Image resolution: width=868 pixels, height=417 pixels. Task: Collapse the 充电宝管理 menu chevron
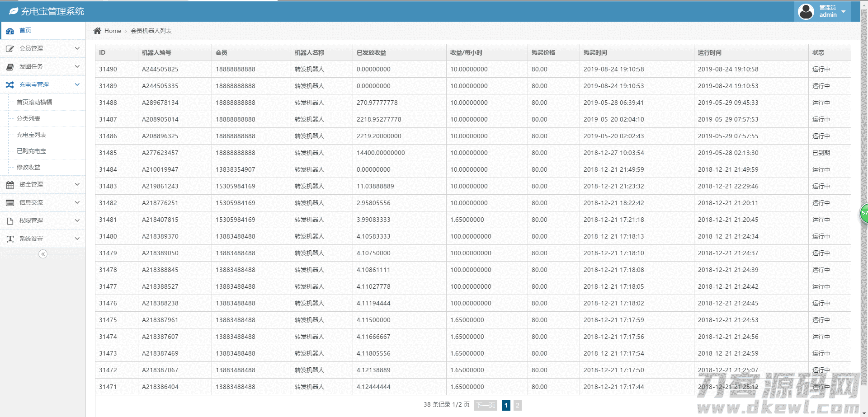pos(77,84)
